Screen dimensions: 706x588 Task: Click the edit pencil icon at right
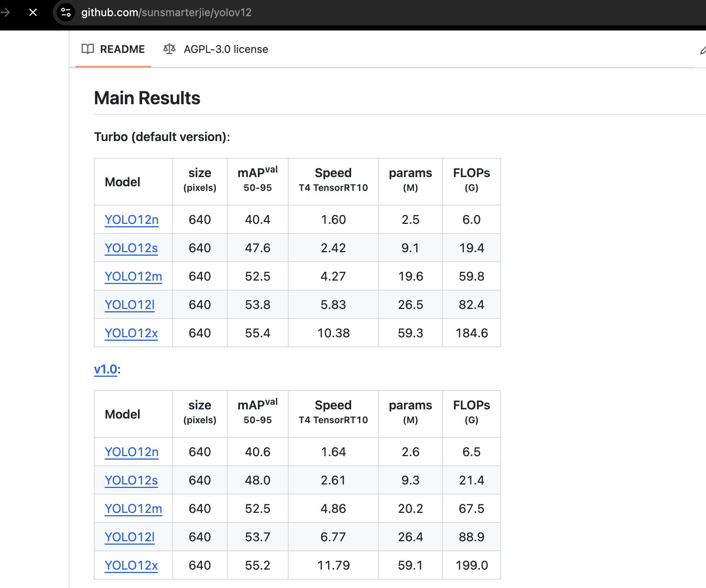(x=703, y=50)
